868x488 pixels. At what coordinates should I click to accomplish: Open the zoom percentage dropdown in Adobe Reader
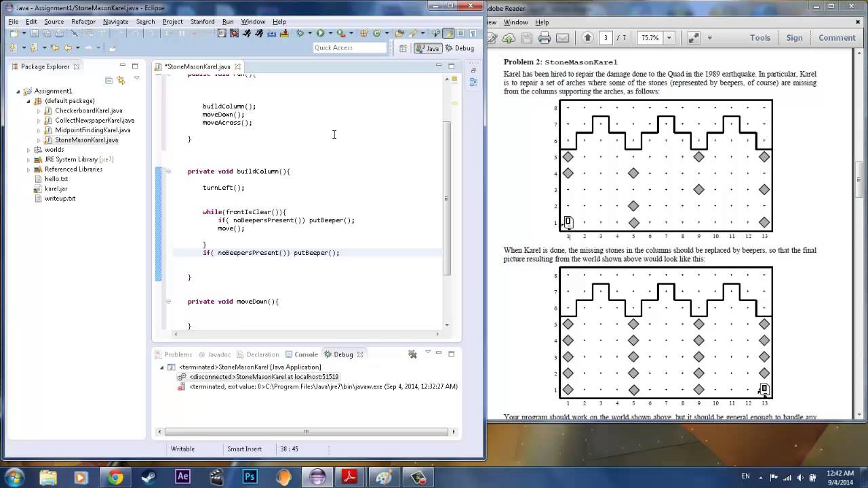[669, 38]
